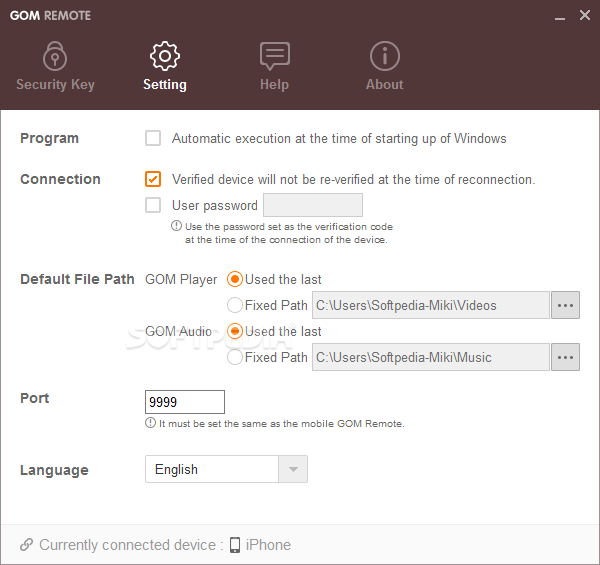Click the Currently connected device label
The height and width of the screenshot is (565, 600).
click(x=131, y=545)
